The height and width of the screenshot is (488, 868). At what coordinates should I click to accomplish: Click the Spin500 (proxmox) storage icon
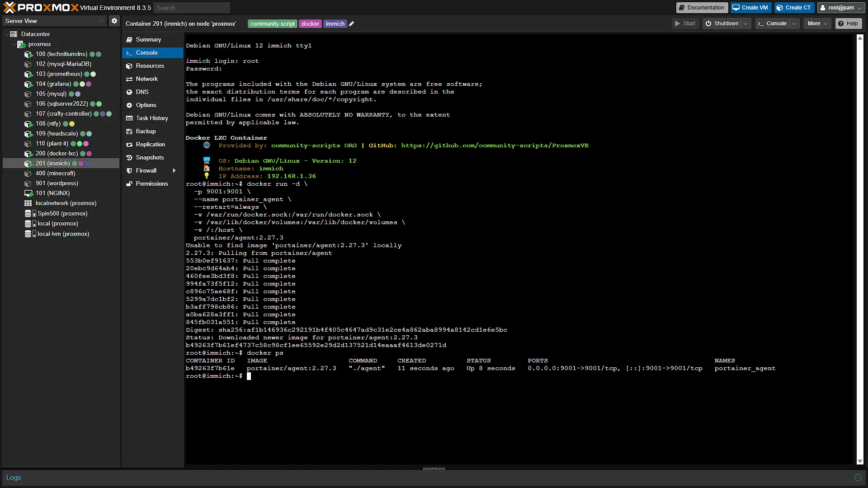tap(30, 214)
